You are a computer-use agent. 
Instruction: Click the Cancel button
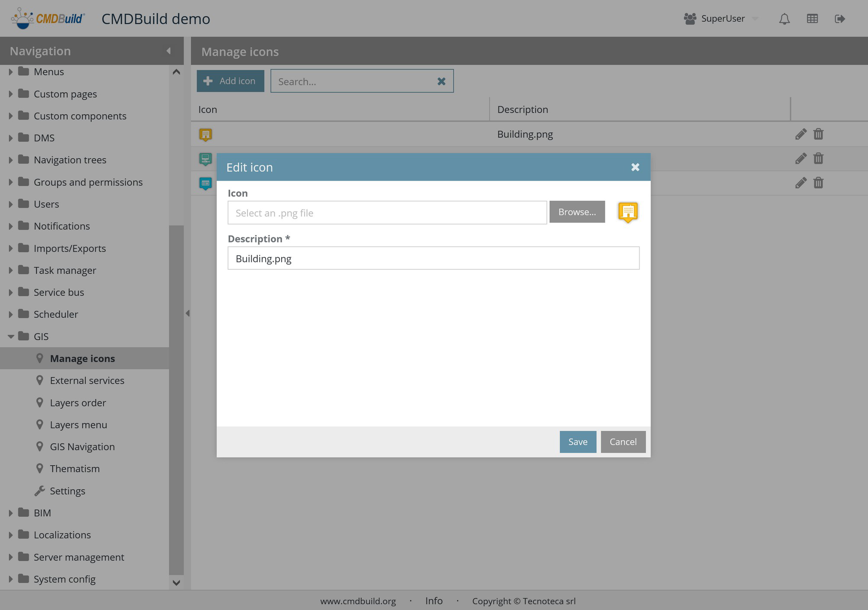[623, 442]
